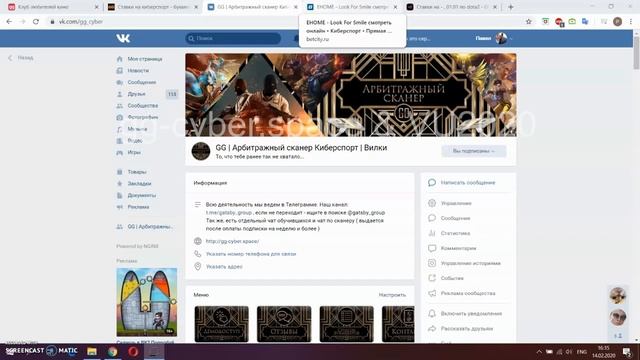Click Указать адрес link

click(224, 267)
